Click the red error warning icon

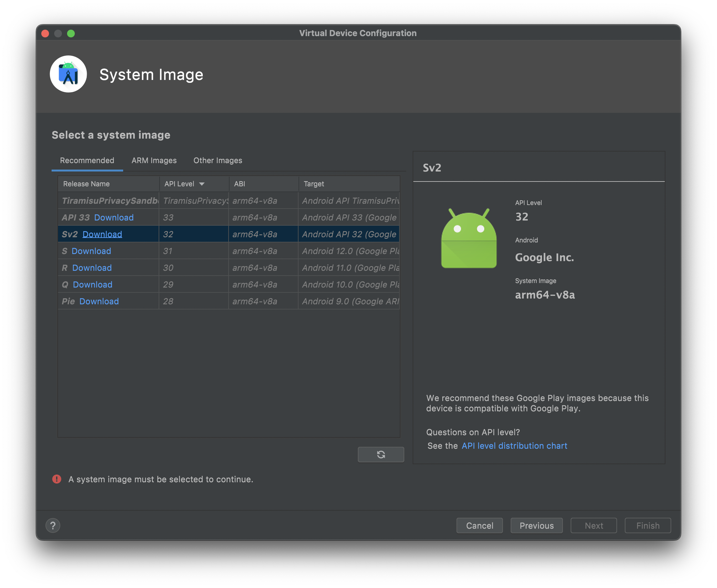tap(56, 479)
